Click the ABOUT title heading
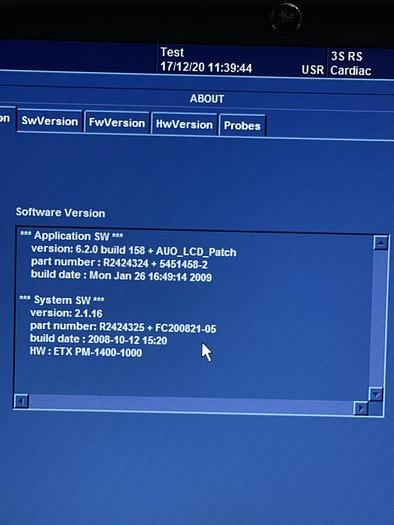The width and height of the screenshot is (394, 525). tap(207, 99)
